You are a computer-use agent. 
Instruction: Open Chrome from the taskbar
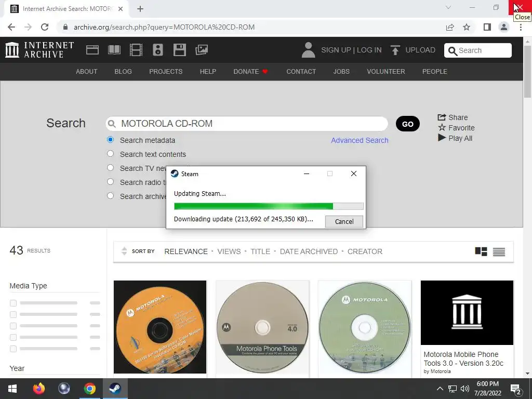[90, 389]
